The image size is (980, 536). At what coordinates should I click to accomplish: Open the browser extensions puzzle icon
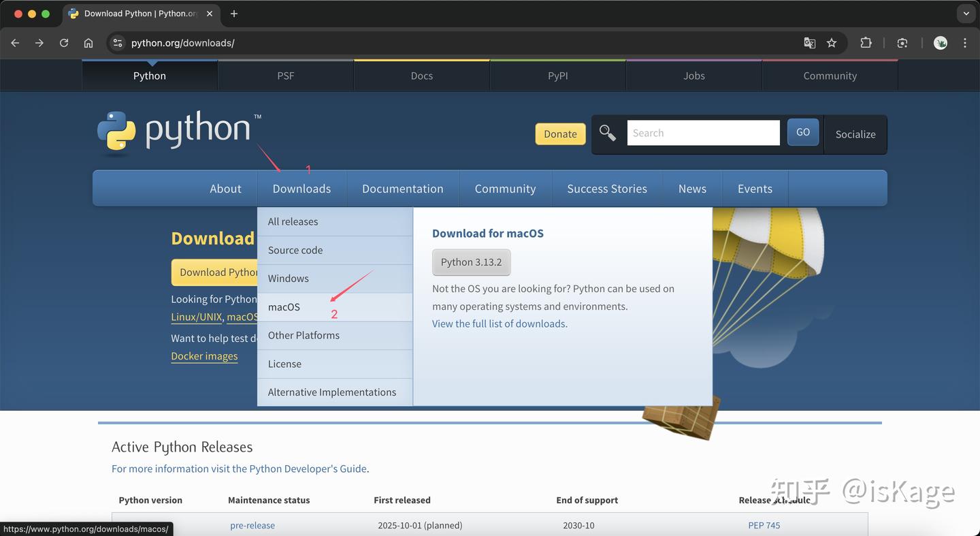point(866,42)
